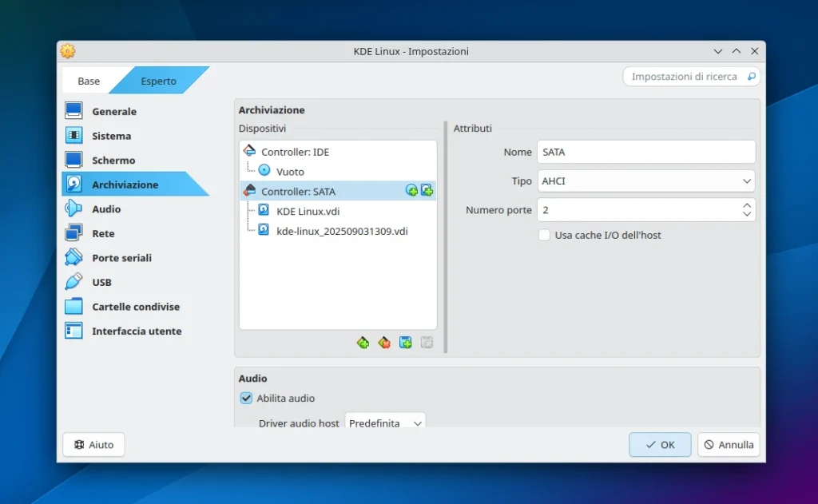Select the KDE Linux.vdi disk

(x=309, y=210)
